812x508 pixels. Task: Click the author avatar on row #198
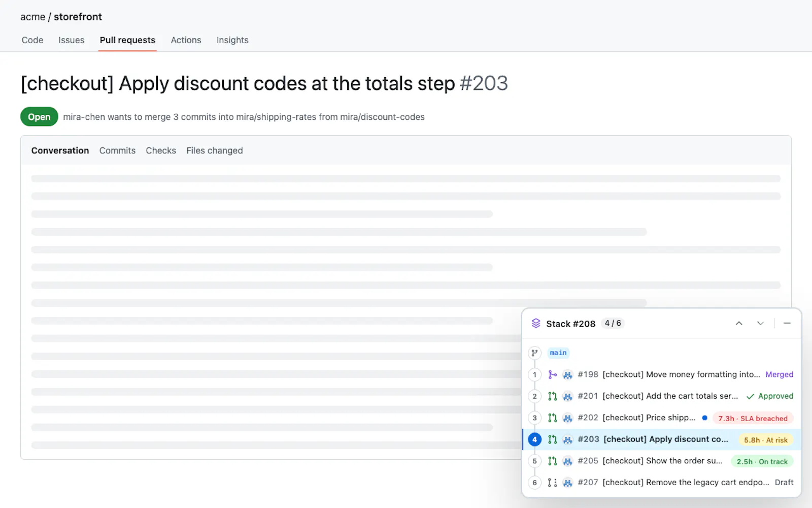click(568, 375)
